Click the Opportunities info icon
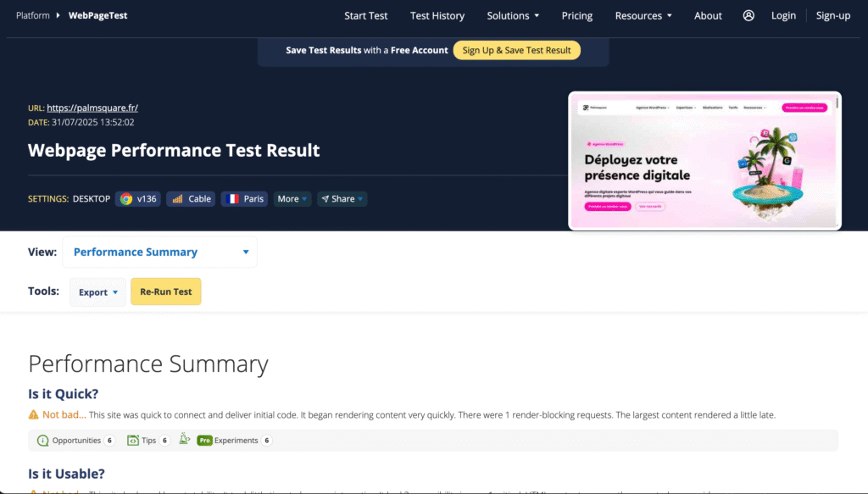 tap(42, 441)
